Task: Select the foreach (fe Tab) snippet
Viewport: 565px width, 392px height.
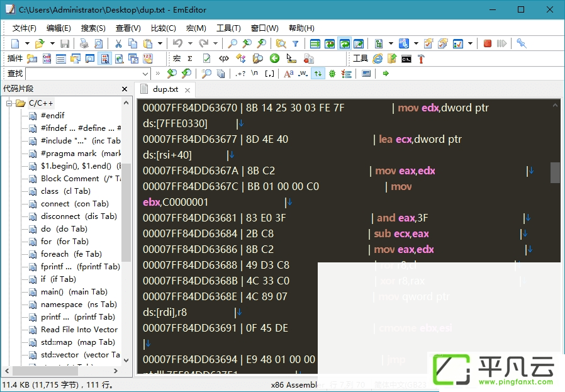Action: pos(71,254)
